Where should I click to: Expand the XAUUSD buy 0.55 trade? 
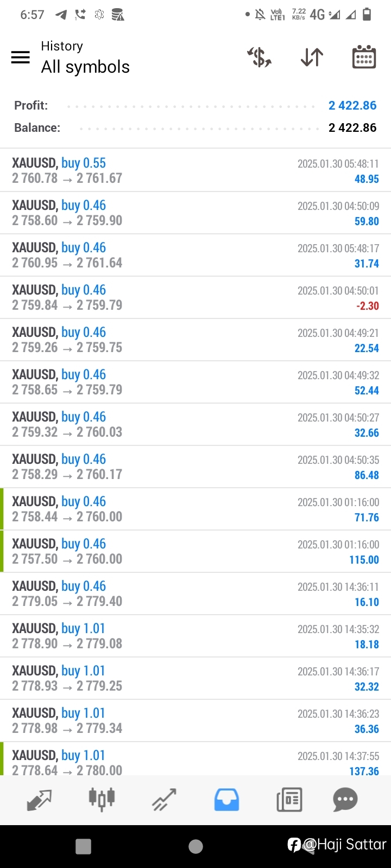pos(195,170)
